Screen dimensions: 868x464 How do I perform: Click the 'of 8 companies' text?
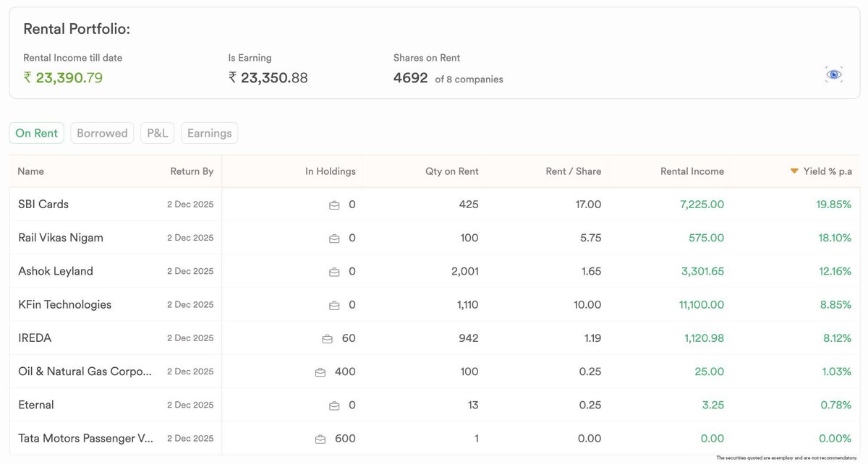click(469, 80)
